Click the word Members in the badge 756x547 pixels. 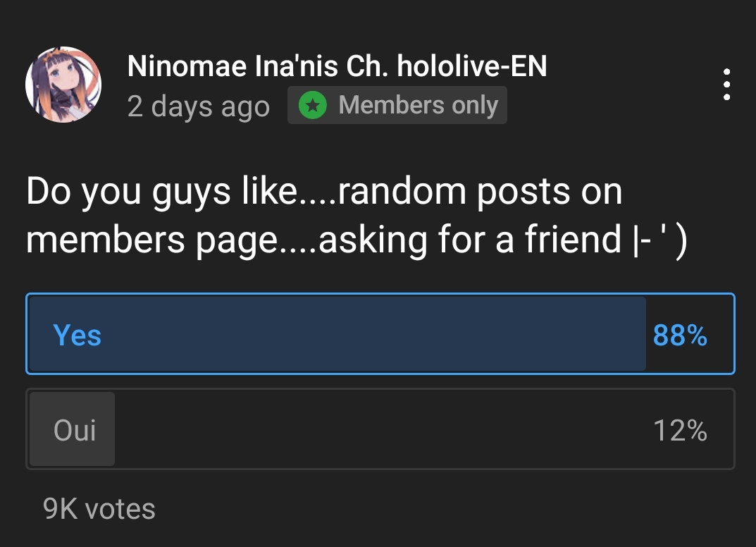pos(392,104)
